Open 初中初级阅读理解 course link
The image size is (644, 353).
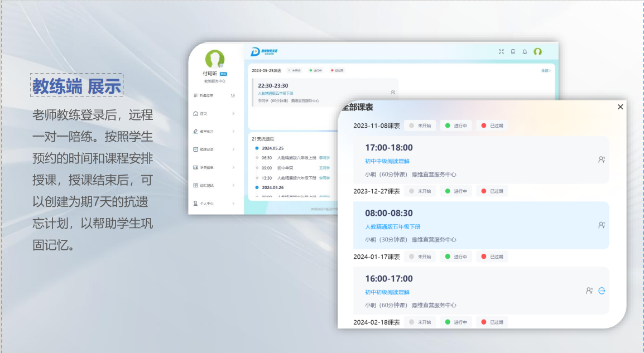tap(387, 292)
